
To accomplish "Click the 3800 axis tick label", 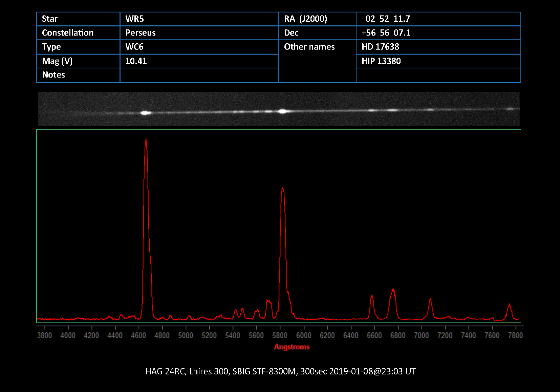I will 44,335.
